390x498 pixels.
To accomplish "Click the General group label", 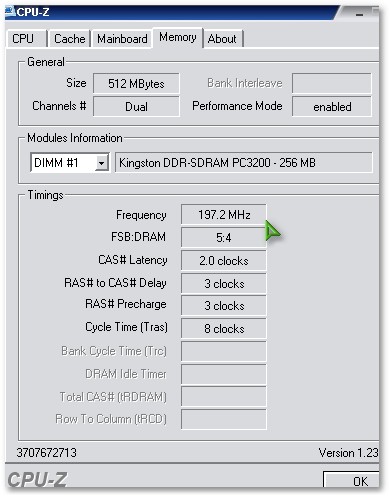I will click(x=46, y=62).
